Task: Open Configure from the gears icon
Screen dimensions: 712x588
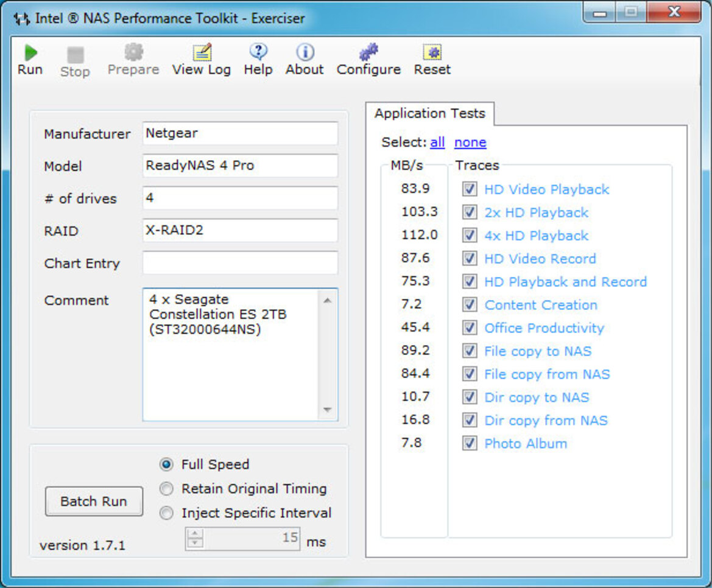Action: pos(368,52)
